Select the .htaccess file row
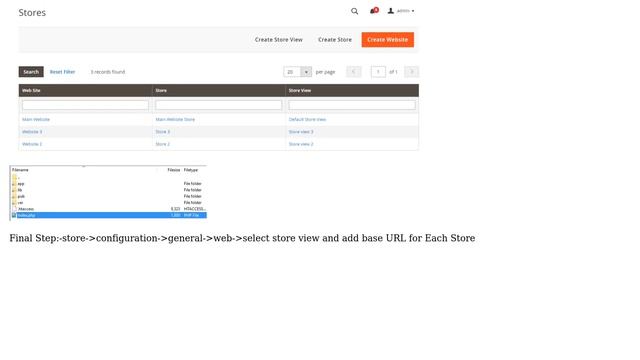 [x=109, y=209]
